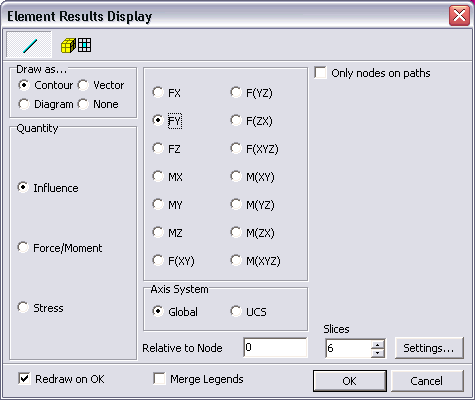Close the Element Results Display dialog
The height and width of the screenshot is (400, 475).
(x=459, y=16)
